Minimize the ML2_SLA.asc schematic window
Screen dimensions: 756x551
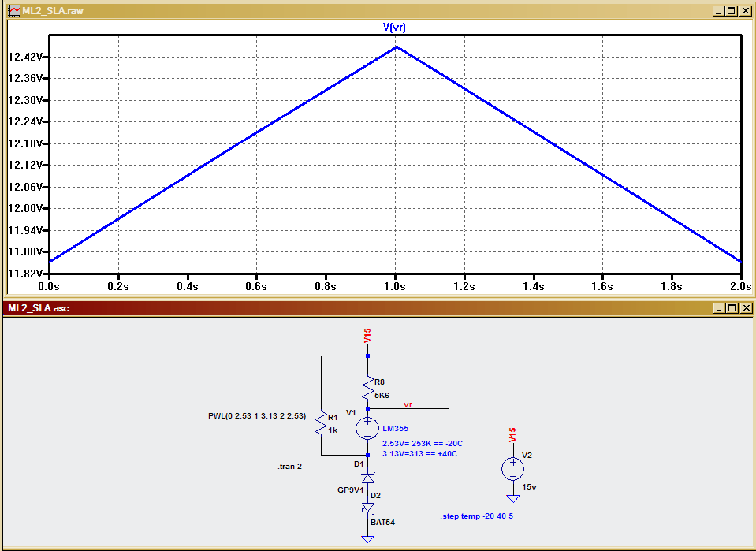(719, 307)
